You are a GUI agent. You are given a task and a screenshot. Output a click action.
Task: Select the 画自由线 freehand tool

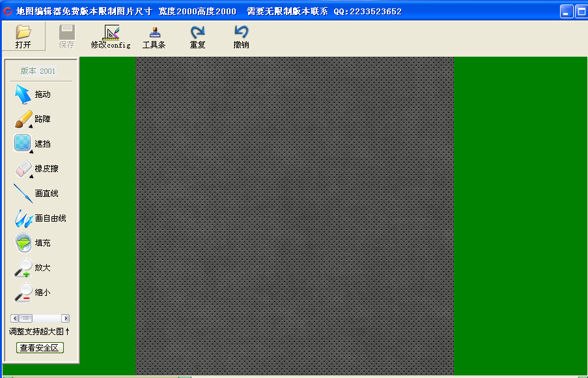40,218
